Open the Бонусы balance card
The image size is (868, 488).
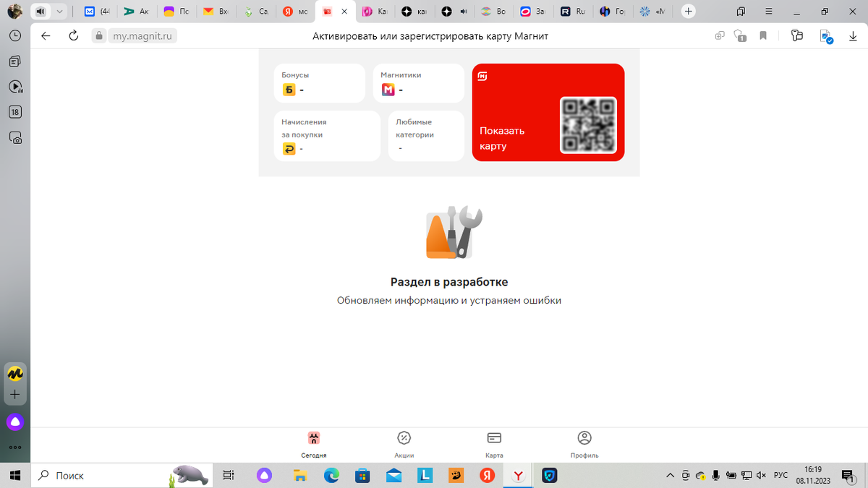tap(319, 83)
